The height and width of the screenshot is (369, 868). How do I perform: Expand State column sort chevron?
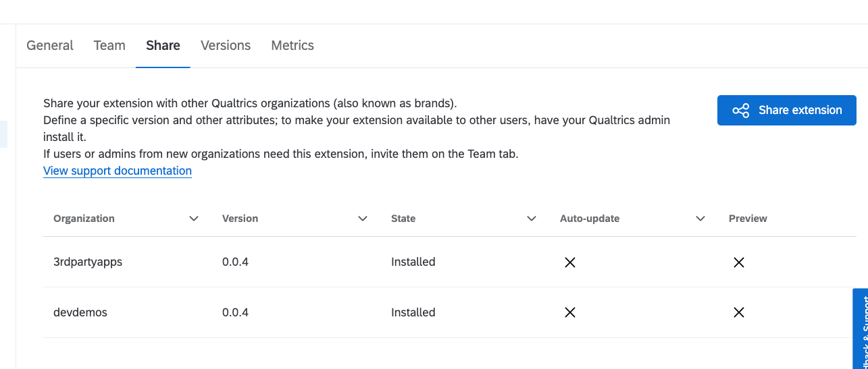tap(532, 219)
